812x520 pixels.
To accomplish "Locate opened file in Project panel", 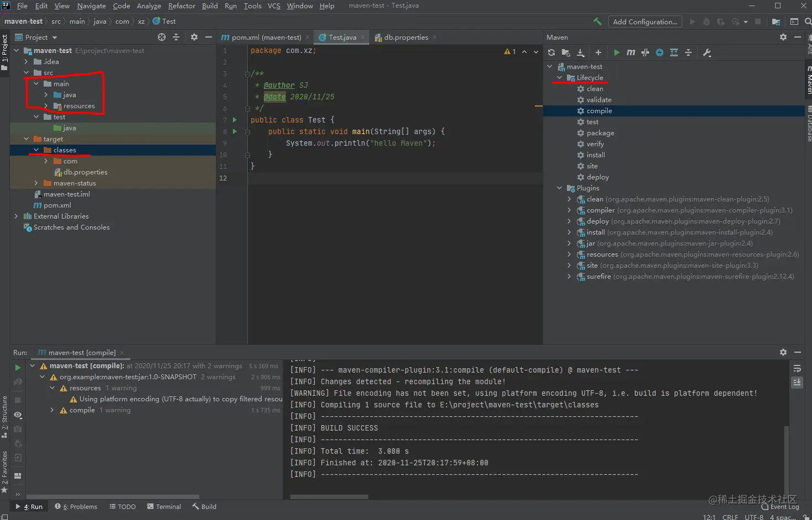I will (161, 37).
